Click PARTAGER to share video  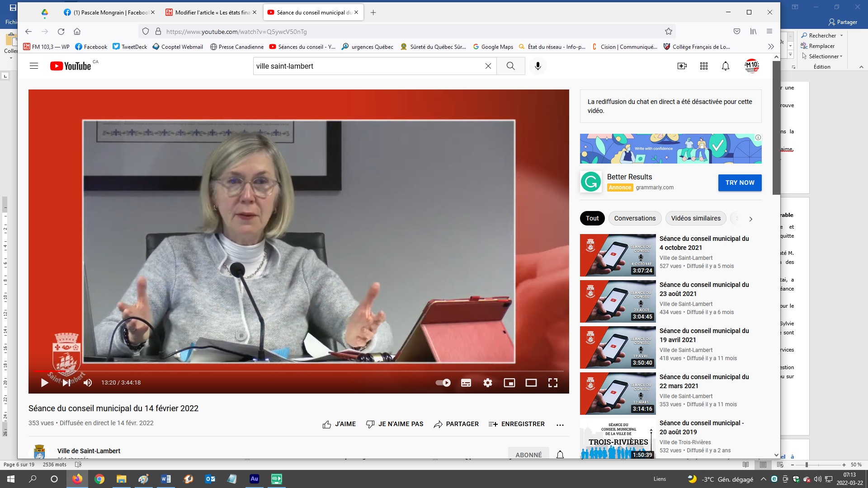456,424
